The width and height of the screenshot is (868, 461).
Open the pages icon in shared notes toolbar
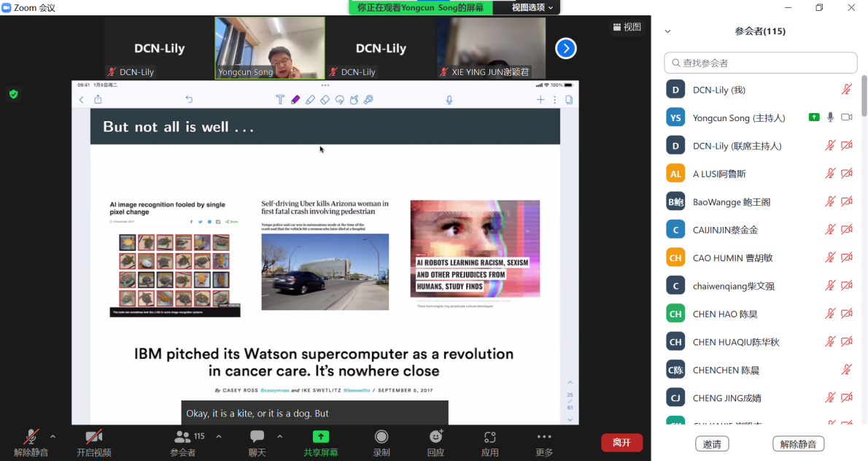(569, 100)
